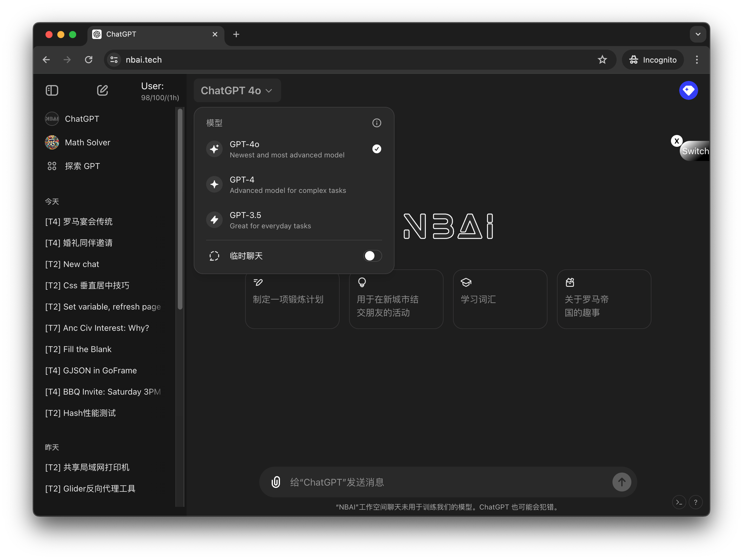Click the Switch floating button
743x560 pixels.
[x=695, y=151]
